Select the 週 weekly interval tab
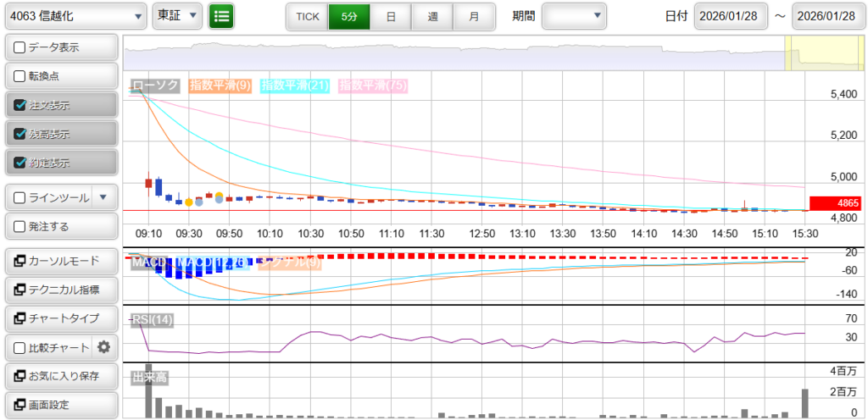Image resolution: width=868 pixels, height=420 pixels. tap(432, 17)
